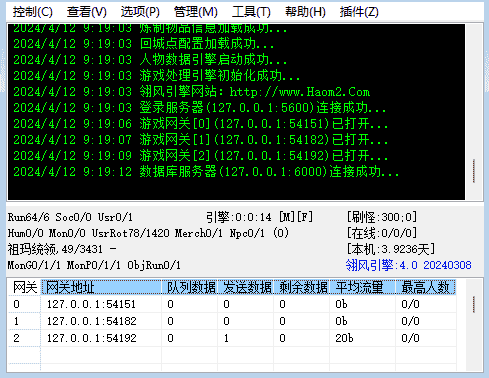The height and width of the screenshot is (378, 489).
Task: Click the gateway table scrollbar thumb
Action: pos(474,304)
